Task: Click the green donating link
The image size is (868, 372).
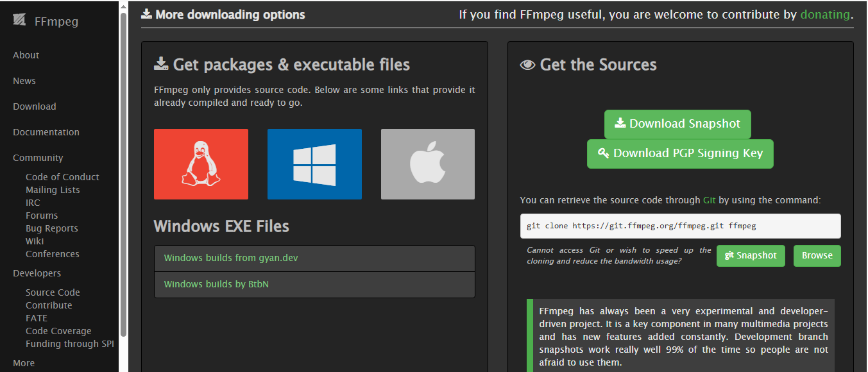Action: 825,14
